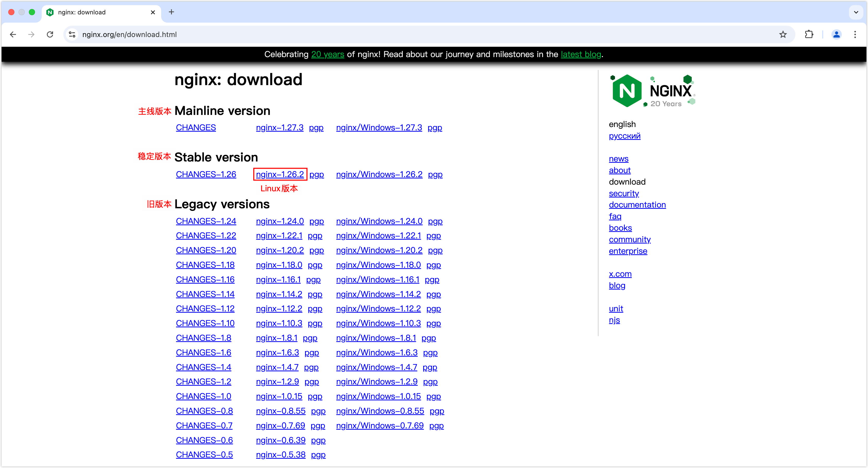The height and width of the screenshot is (468, 868).
Task: Toggle the bookmark star for this page
Action: pos(783,34)
